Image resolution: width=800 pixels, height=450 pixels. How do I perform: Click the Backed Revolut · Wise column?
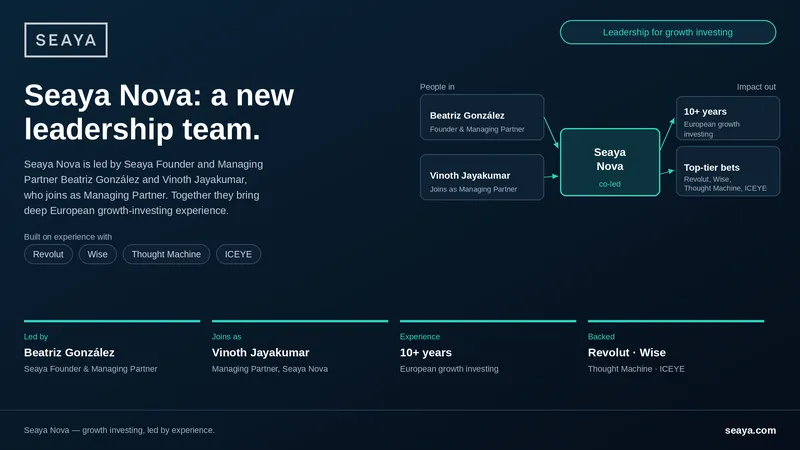(676, 348)
